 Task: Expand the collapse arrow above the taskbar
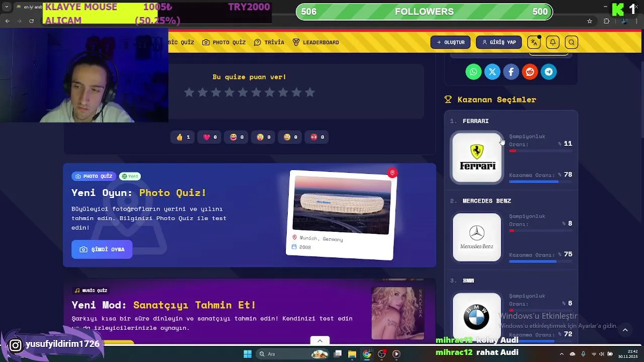pyautogui.click(x=319, y=341)
